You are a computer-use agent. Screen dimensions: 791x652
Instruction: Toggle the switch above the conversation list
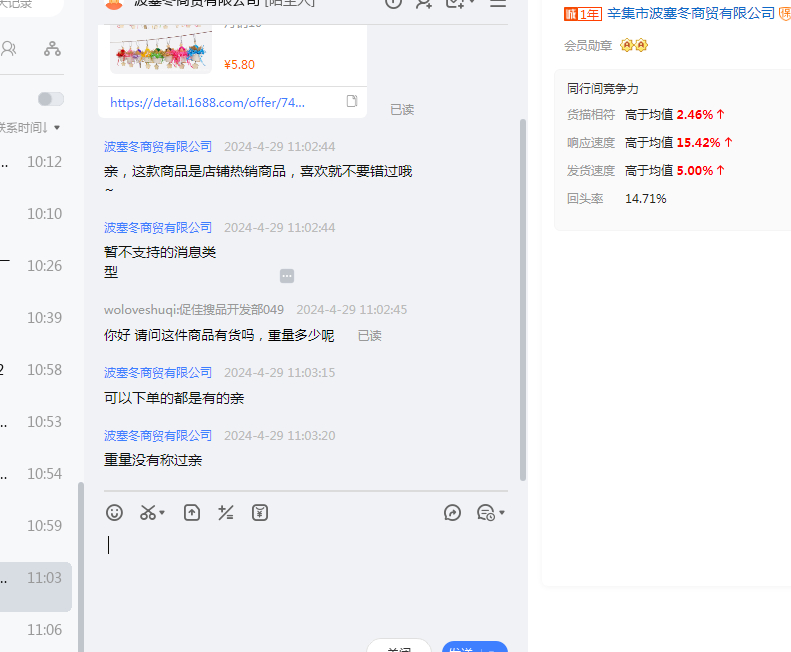pyautogui.click(x=50, y=99)
